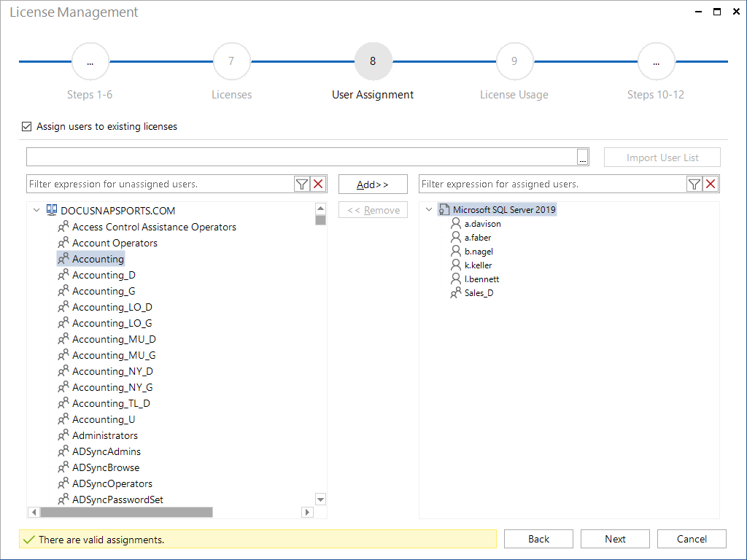Go to wizard step Steps 10-12
Screen dimensions: 747x560
pyautogui.click(x=656, y=61)
